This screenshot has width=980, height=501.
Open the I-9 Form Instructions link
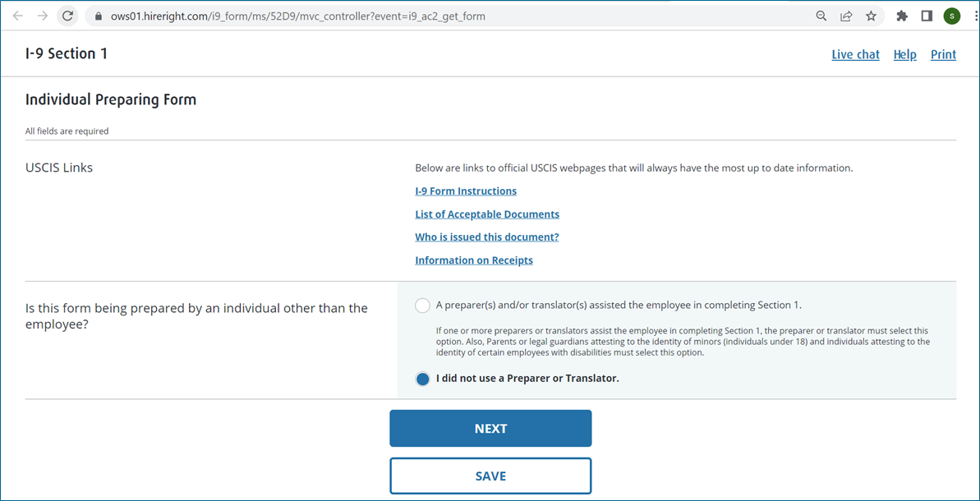click(466, 191)
